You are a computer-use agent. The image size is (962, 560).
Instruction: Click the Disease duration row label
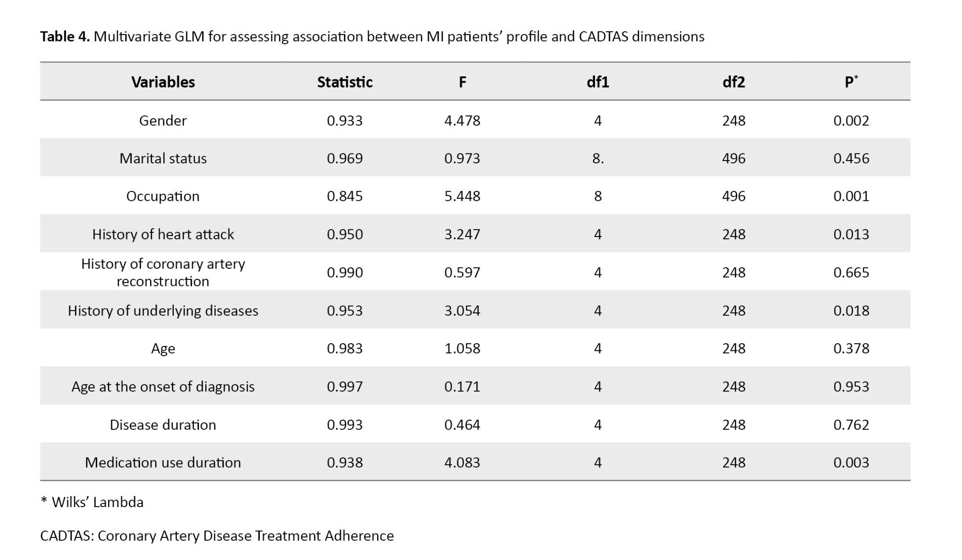163,424
